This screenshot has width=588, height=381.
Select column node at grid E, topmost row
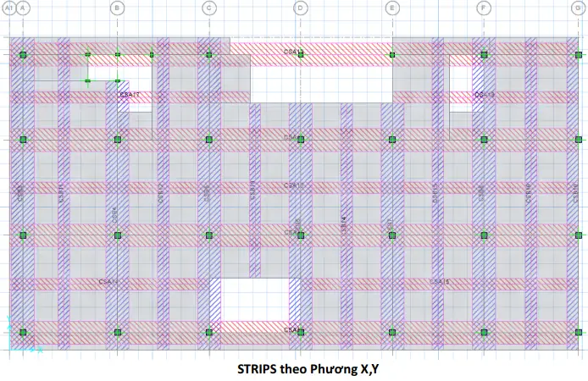pyautogui.click(x=392, y=55)
